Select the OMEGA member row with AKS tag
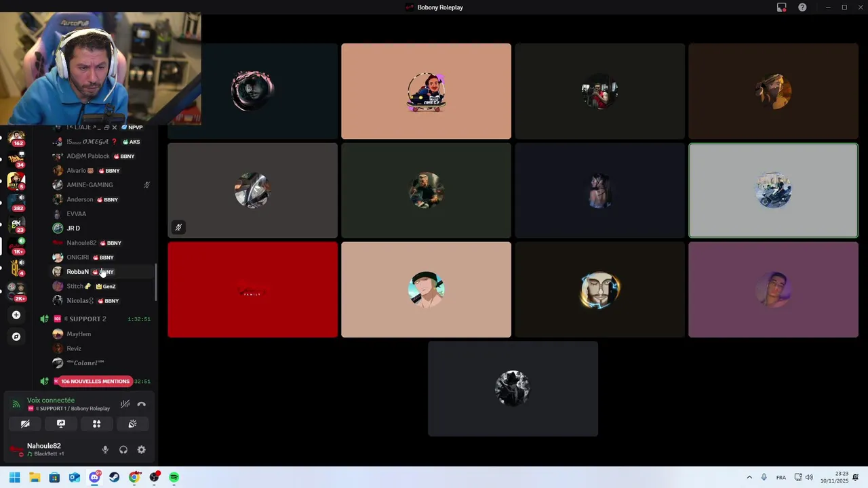Screen dimensions: 868x488 coord(100,142)
